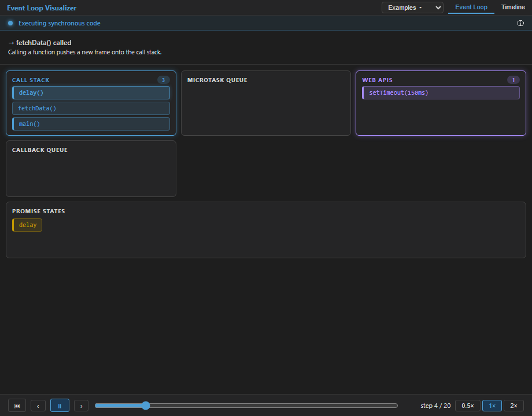532x416 pixels.
Task: Go to previous step arrow
Action: [x=38, y=406]
